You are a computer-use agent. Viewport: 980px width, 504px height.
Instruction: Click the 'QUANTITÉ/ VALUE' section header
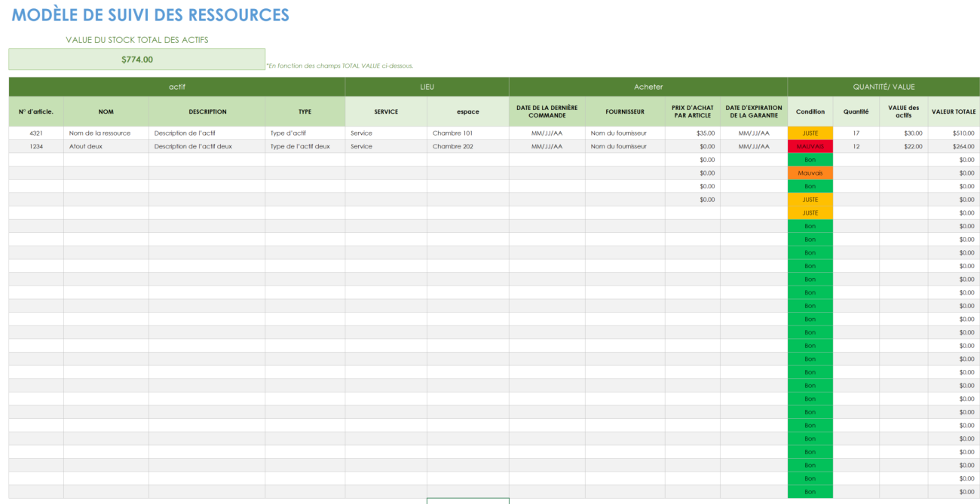(884, 87)
